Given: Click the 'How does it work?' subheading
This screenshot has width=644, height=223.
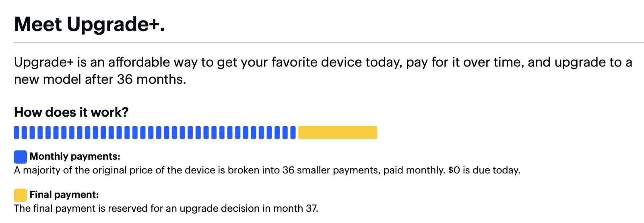Looking at the screenshot, I should coord(71,112).
